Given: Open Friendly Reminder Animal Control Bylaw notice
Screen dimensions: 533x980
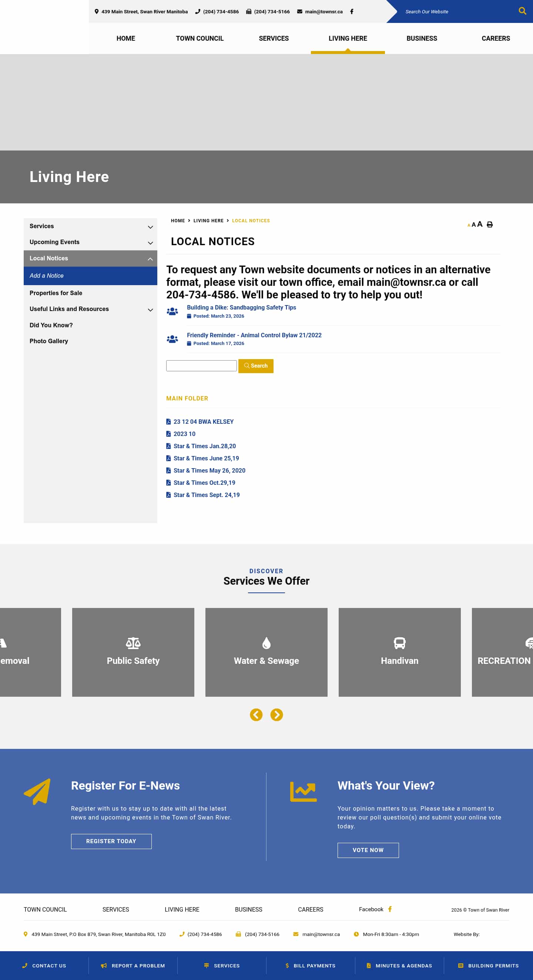Looking at the screenshot, I should [x=254, y=335].
